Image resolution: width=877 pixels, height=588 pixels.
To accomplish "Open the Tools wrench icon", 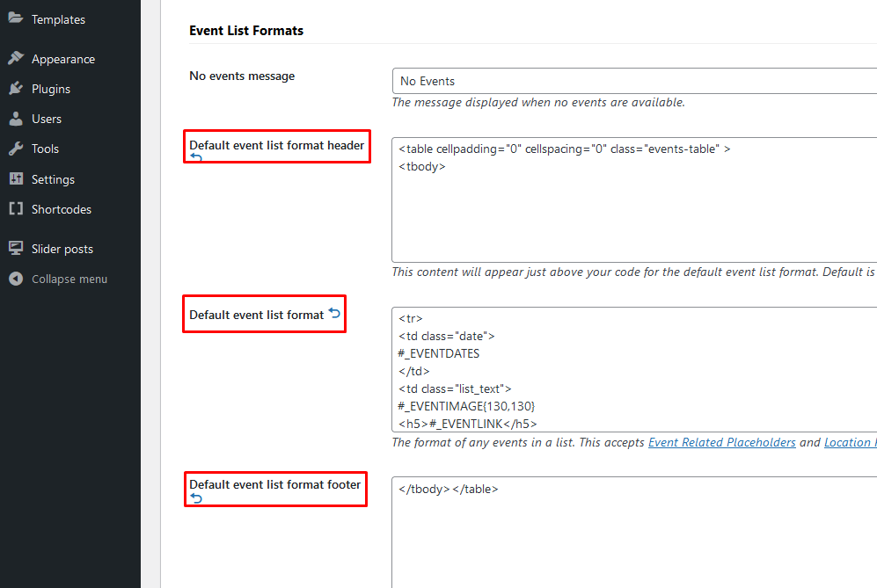I will (16, 148).
